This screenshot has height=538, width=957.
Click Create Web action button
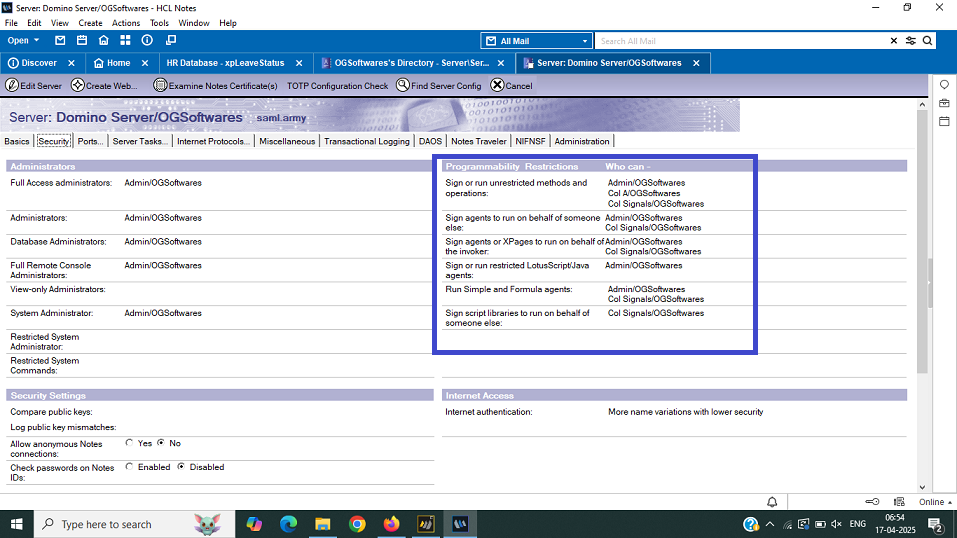[x=104, y=85]
